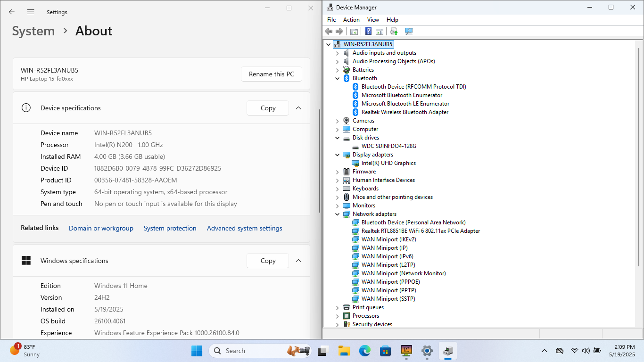This screenshot has height=362, width=644.
Task: Open the Windows Start menu
Action: [197, 351]
